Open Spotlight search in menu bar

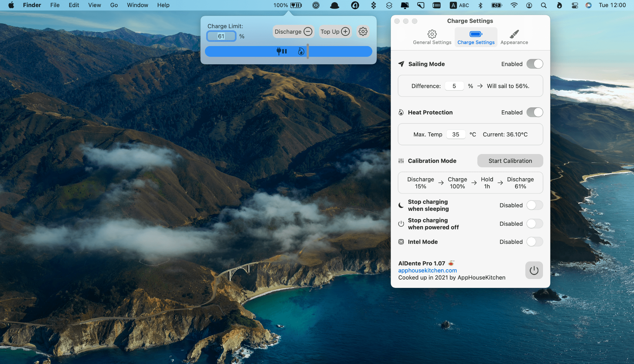pos(544,5)
